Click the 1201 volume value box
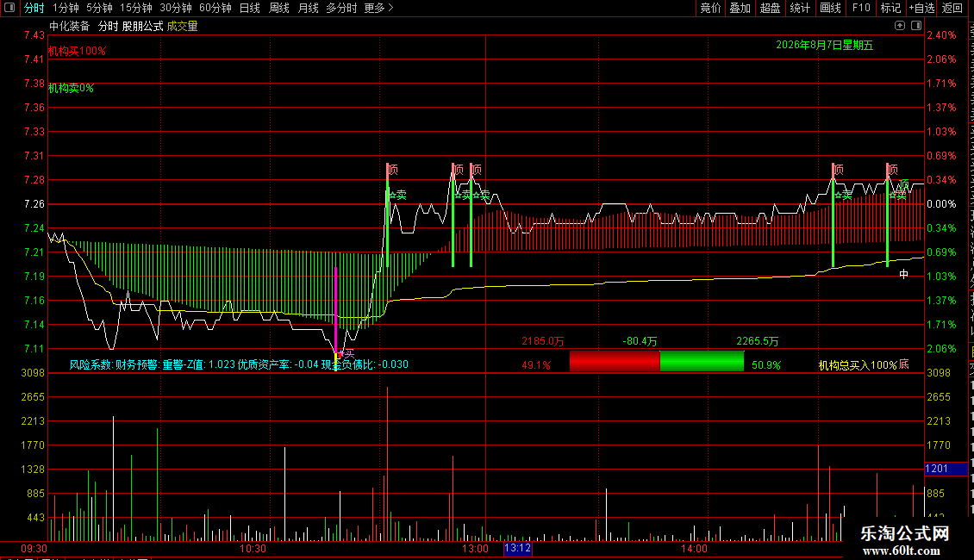974x560 pixels. click(x=946, y=469)
